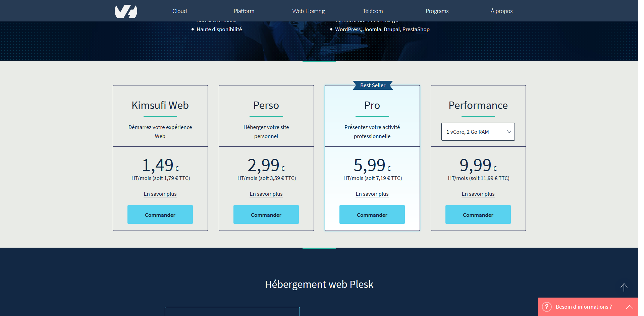The height and width of the screenshot is (316, 644).
Task: Click 'Hébergez votre site personnel' description
Action: click(266, 132)
